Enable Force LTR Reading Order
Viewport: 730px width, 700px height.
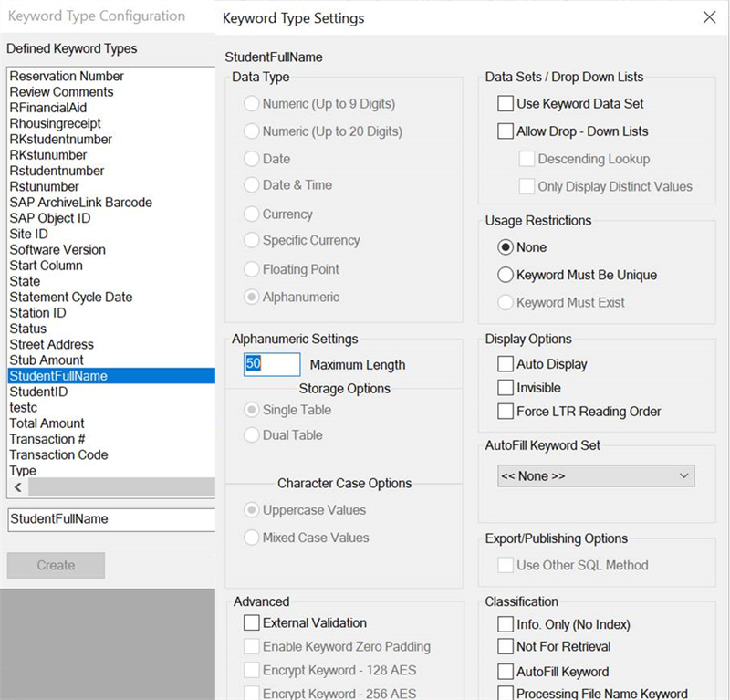506,412
